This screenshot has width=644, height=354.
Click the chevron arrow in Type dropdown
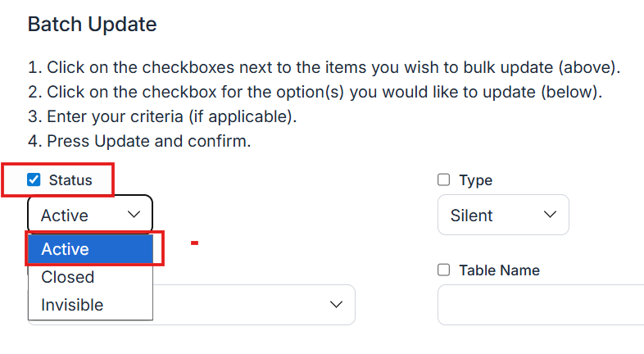[x=550, y=215]
